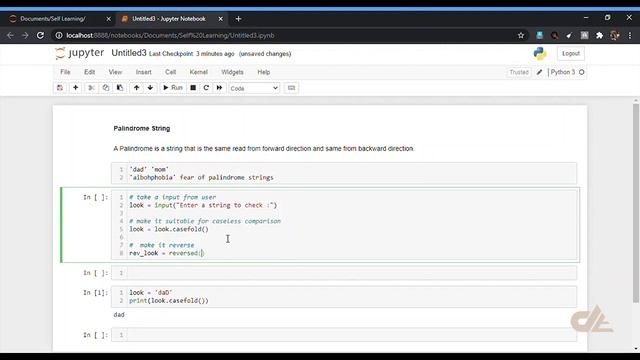Viewport: 640px width, 360px height.
Task: Click the input("Enter a string") line
Action: click(x=203, y=205)
